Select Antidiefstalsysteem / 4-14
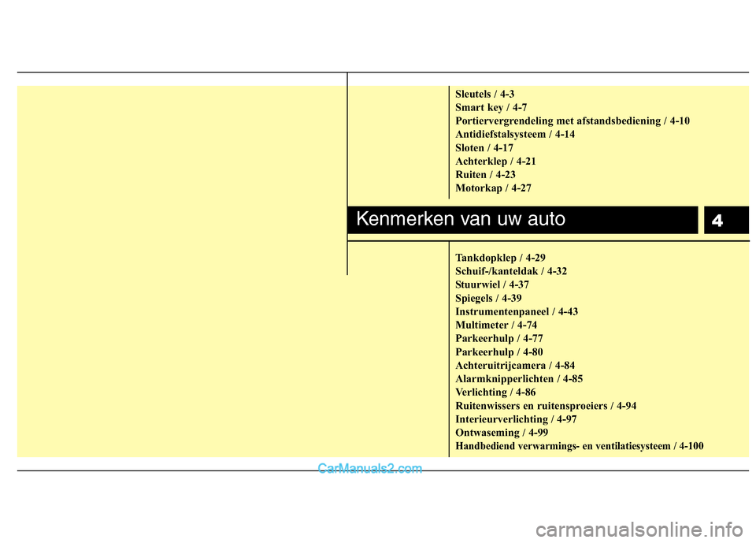The width and height of the screenshot is (756, 543). point(515,134)
